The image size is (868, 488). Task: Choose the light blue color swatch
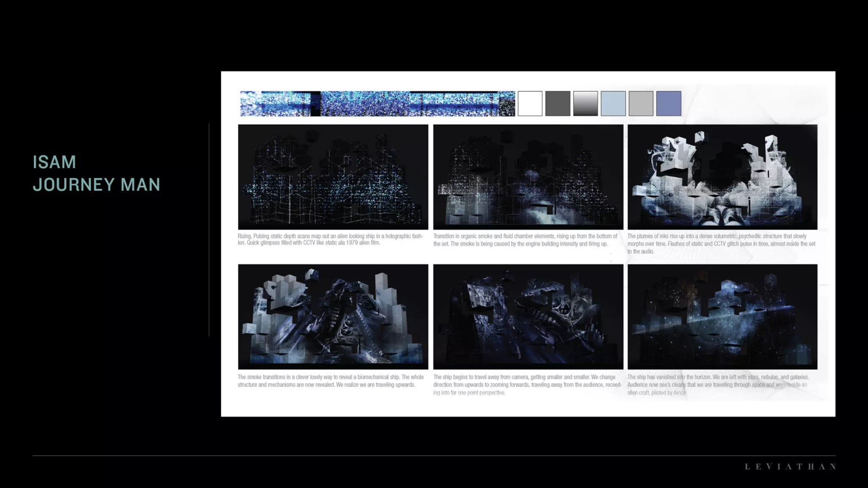[x=613, y=103]
